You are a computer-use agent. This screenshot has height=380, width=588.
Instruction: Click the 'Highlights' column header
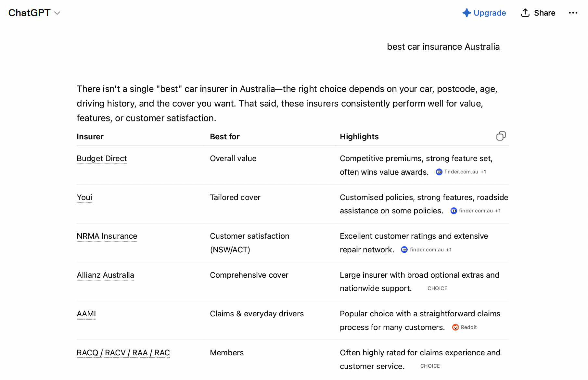click(x=359, y=137)
